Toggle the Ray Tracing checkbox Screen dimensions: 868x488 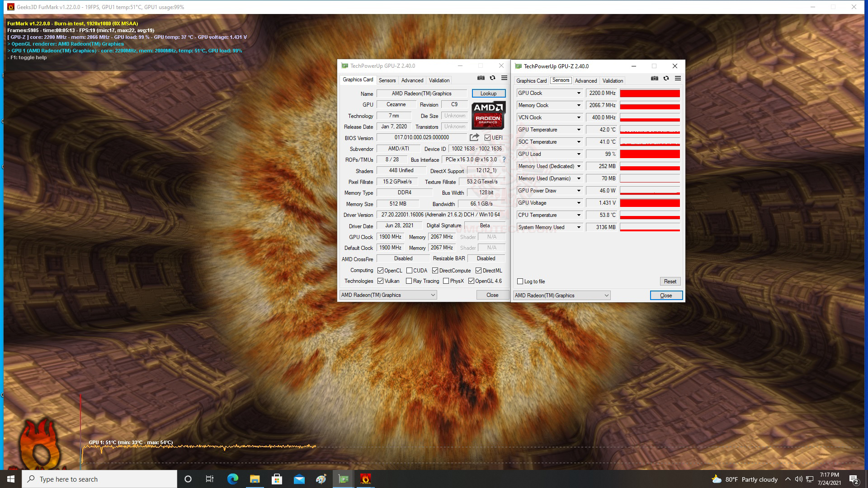coord(409,281)
